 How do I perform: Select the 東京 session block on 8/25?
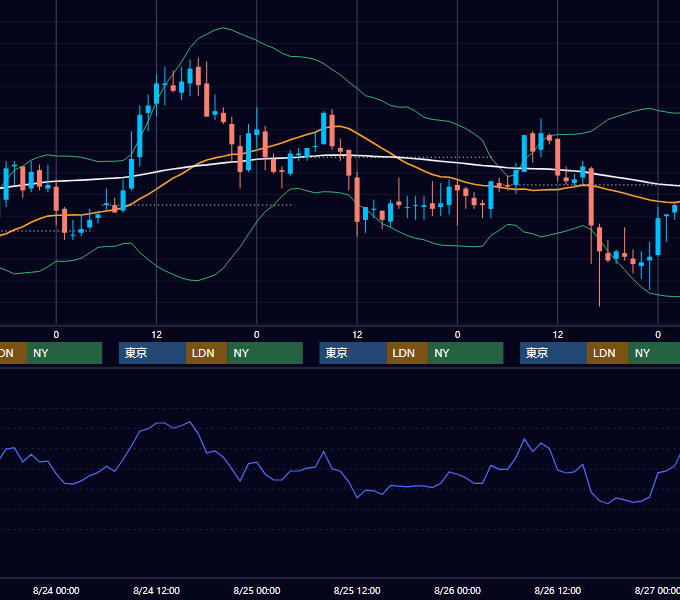[x=353, y=353]
